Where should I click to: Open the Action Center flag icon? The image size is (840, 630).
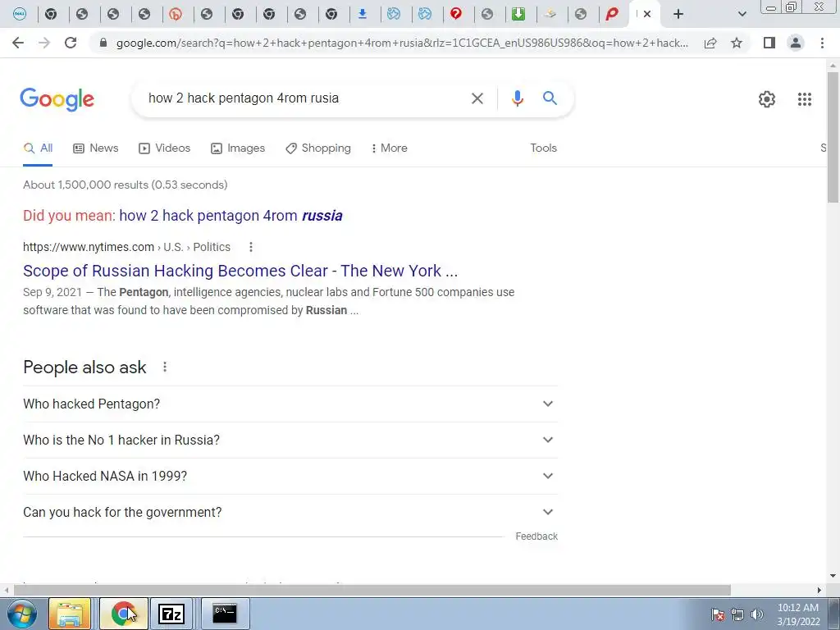click(x=718, y=614)
